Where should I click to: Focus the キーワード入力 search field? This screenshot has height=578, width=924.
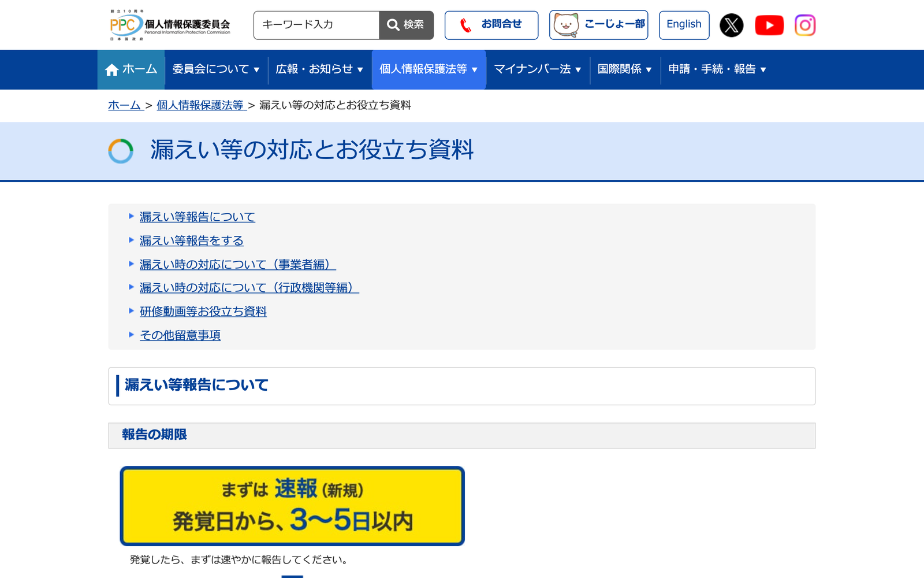pos(316,25)
